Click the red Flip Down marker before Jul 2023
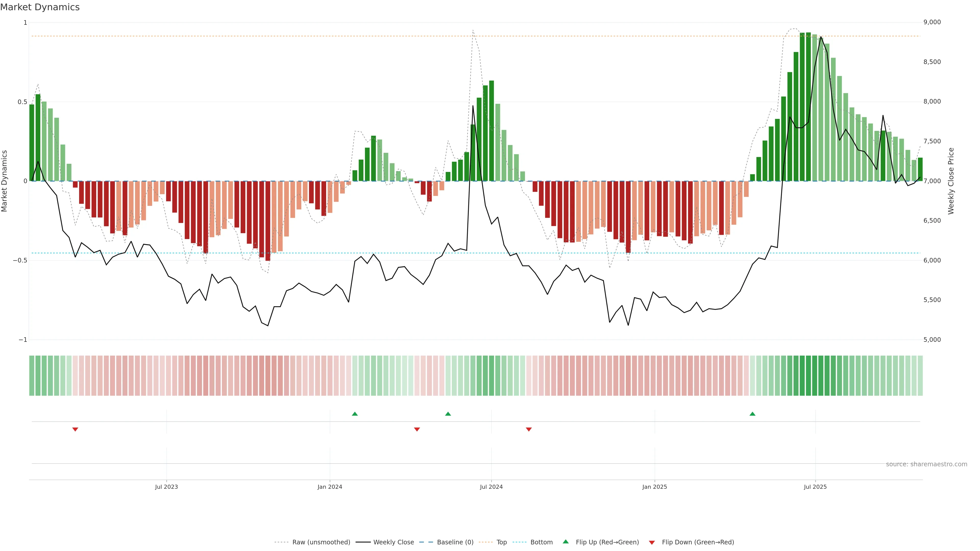This screenshot has width=980, height=551. click(x=75, y=429)
